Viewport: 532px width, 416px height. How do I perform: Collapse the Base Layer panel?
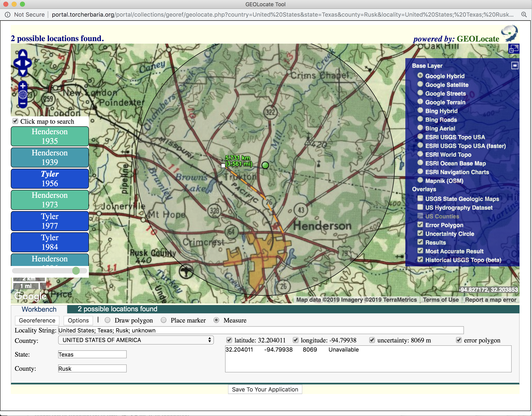coord(515,65)
